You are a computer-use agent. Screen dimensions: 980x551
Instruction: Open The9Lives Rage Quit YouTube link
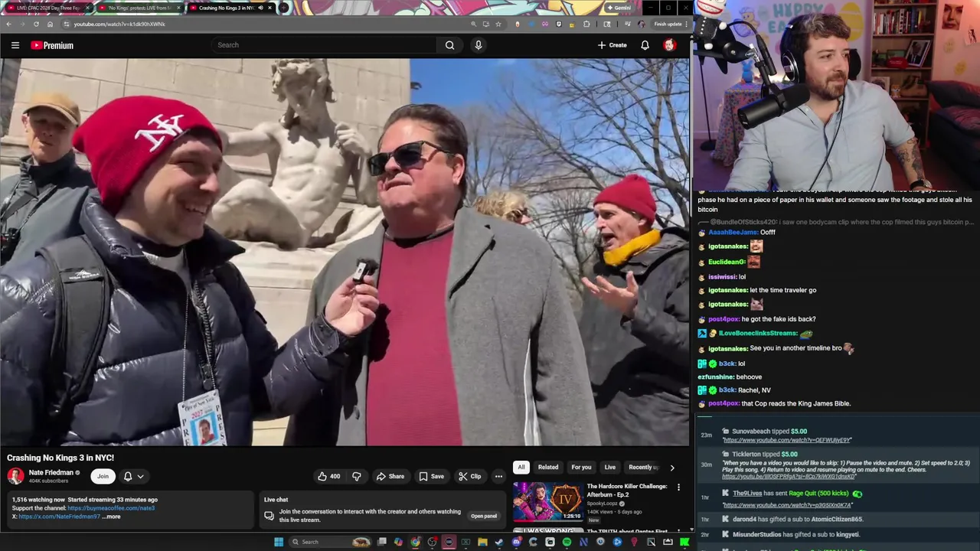pyautogui.click(x=789, y=505)
